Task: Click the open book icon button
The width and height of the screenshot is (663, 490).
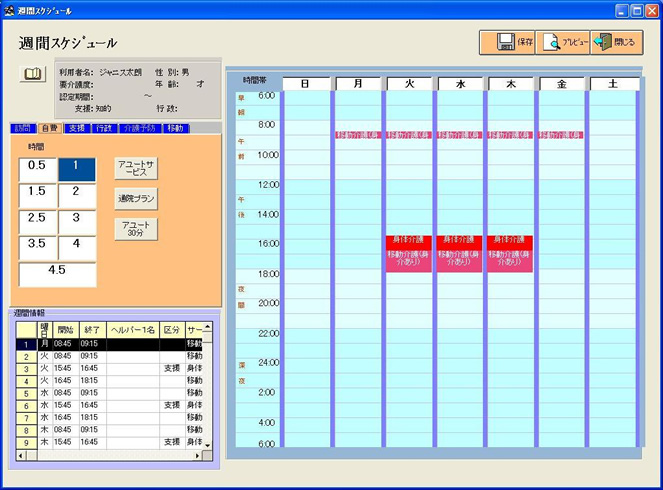Action: (x=33, y=74)
